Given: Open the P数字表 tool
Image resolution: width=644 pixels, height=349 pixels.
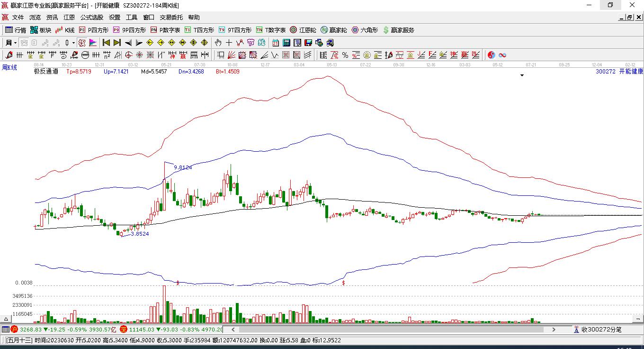Looking at the screenshot, I should 165,30.
